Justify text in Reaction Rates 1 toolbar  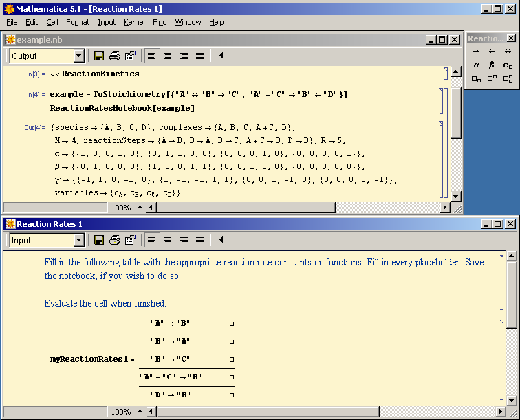[x=199, y=240]
